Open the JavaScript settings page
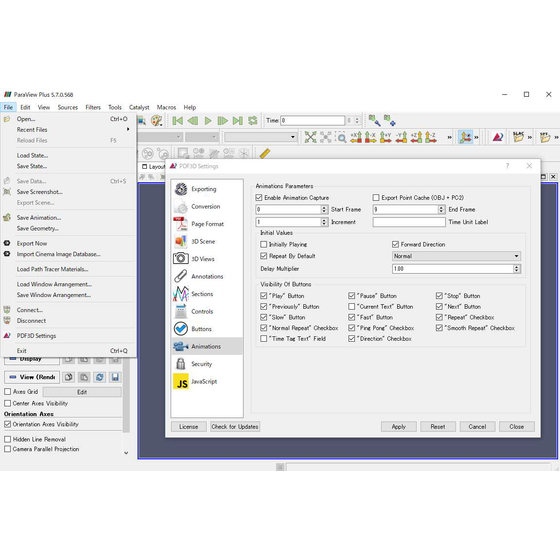The height and width of the screenshot is (560, 560). (207, 381)
